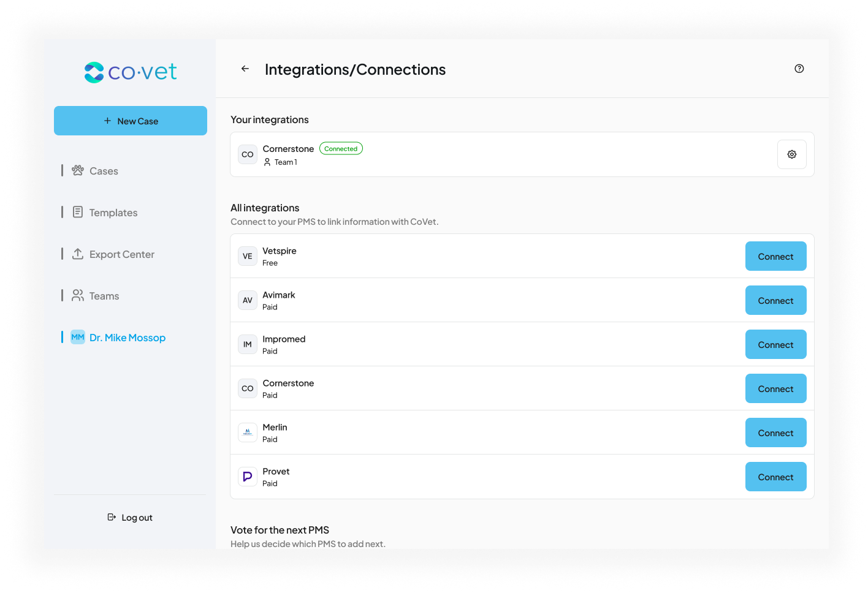Open the help question mark icon
868x593 pixels.
[799, 69]
